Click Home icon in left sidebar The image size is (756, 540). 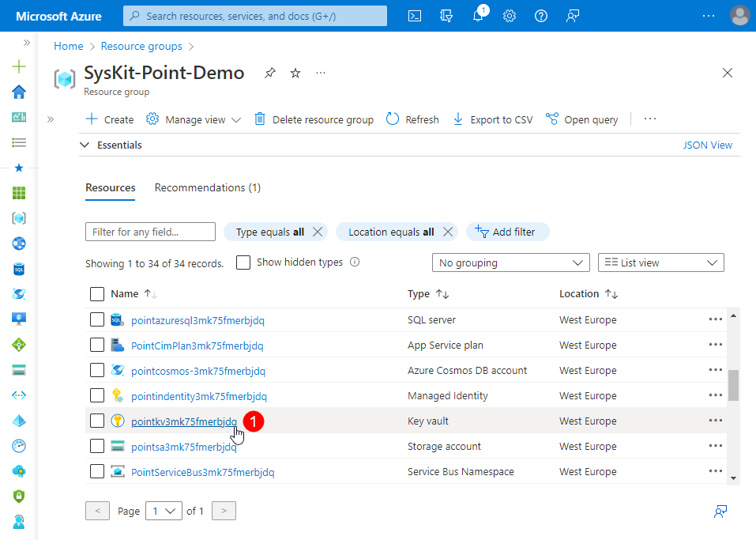click(19, 92)
